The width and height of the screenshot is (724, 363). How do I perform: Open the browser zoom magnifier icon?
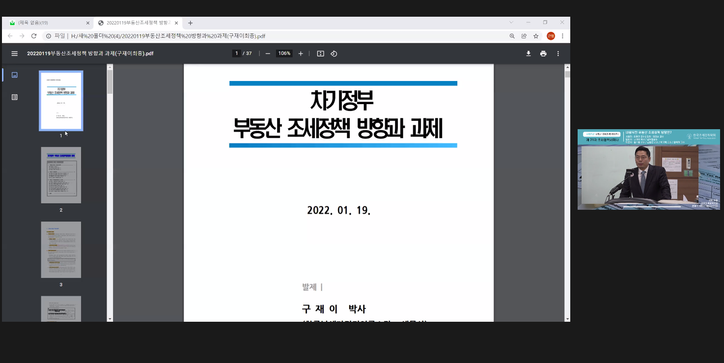[512, 36]
